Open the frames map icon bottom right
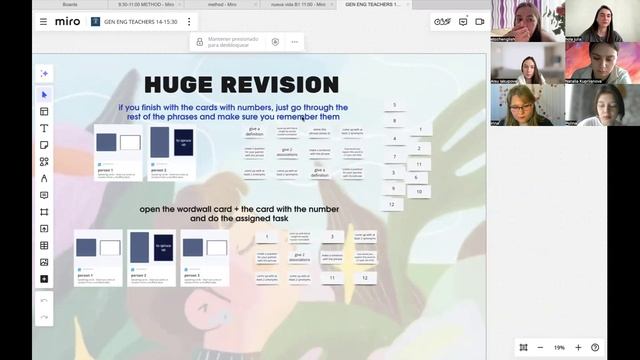 pos(523,347)
